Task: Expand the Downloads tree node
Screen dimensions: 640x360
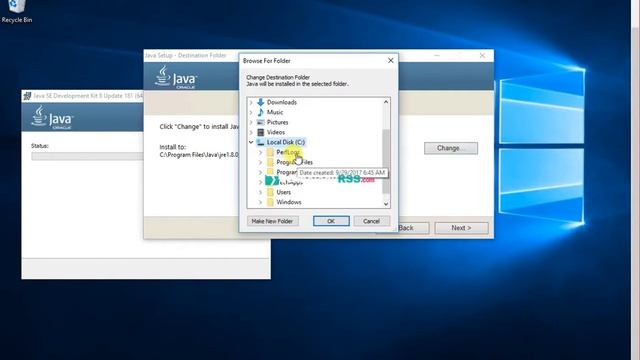Action: pyautogui.click(x=251, y=102)
